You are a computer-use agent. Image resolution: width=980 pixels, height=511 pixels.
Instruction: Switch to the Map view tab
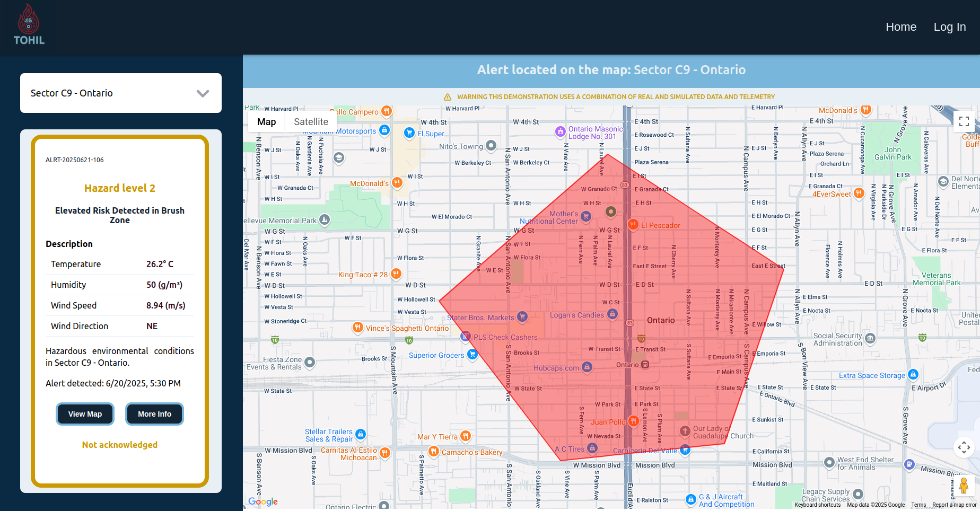pos(267,122)
